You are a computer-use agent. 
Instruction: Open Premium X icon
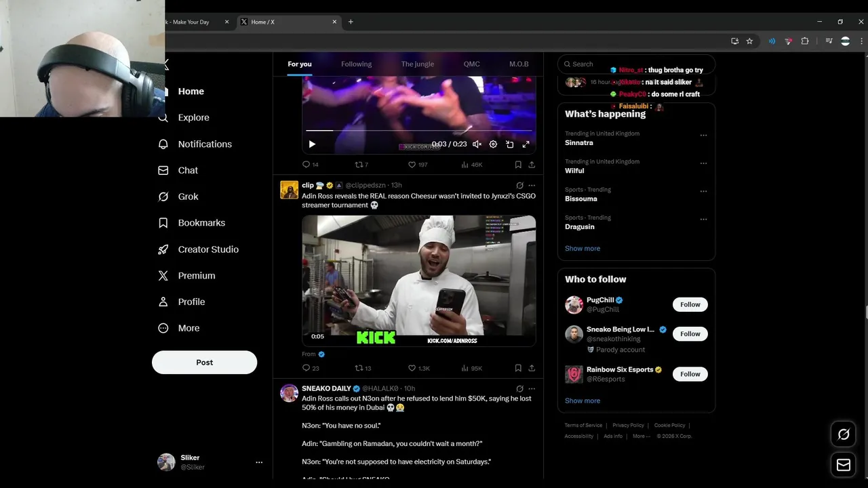pos(163,276)
